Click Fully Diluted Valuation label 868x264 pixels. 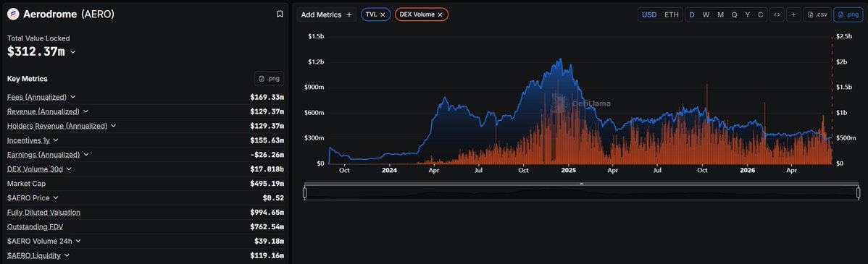43,212
